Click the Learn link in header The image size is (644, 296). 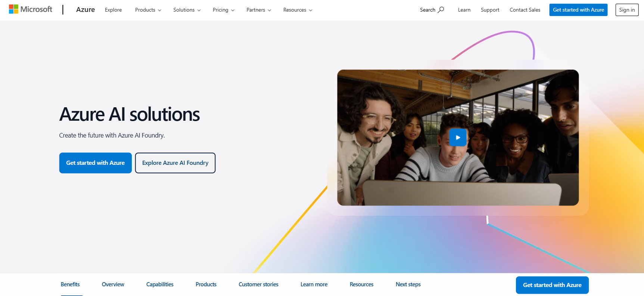click(x=464, y=10)
